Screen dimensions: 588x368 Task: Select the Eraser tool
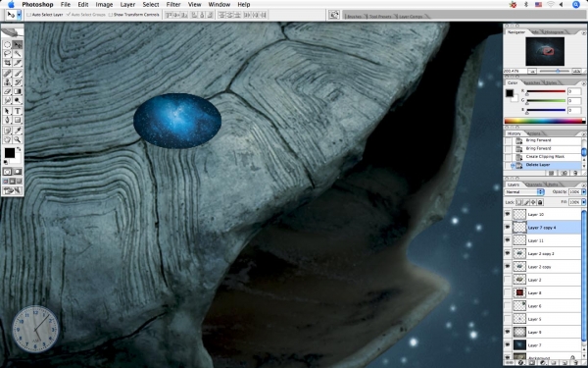pyautogui.click(x=7, y=91)
